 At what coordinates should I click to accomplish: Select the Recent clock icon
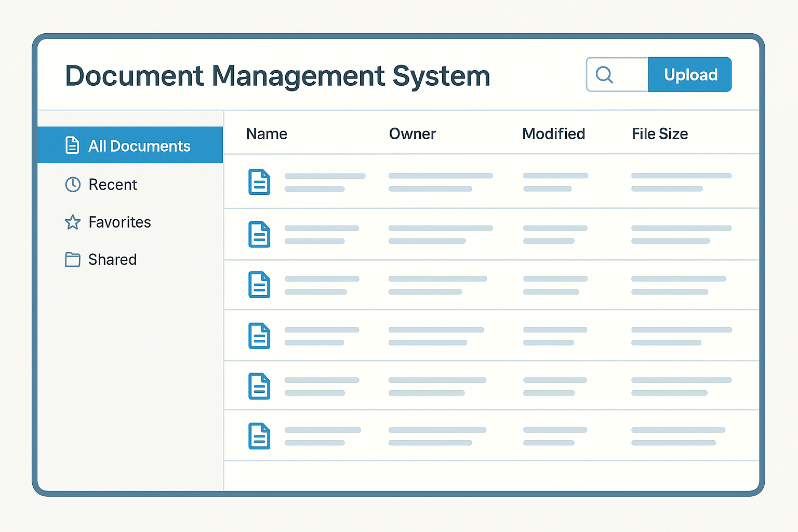click(x=72, y=184)
